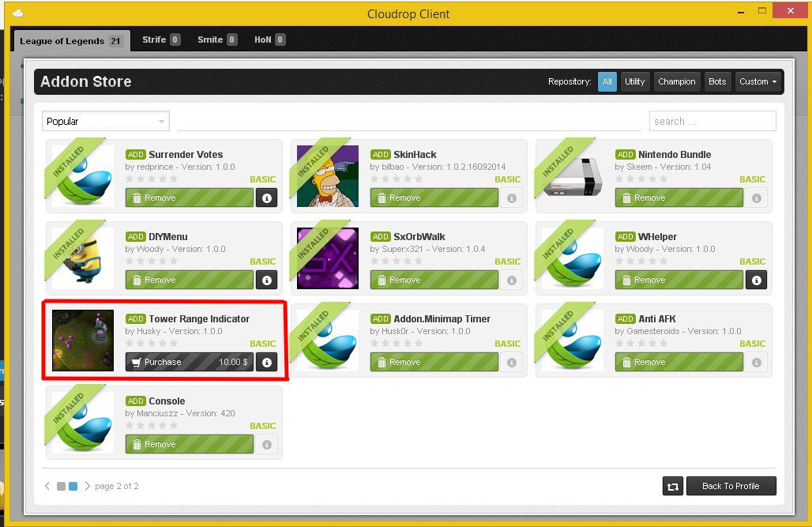Filter repository by Utility

634,82
